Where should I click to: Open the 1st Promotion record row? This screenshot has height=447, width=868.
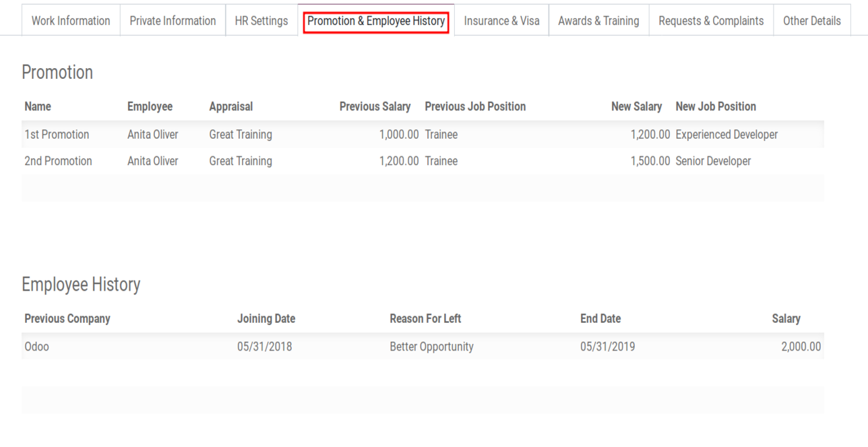coord(57,135)
